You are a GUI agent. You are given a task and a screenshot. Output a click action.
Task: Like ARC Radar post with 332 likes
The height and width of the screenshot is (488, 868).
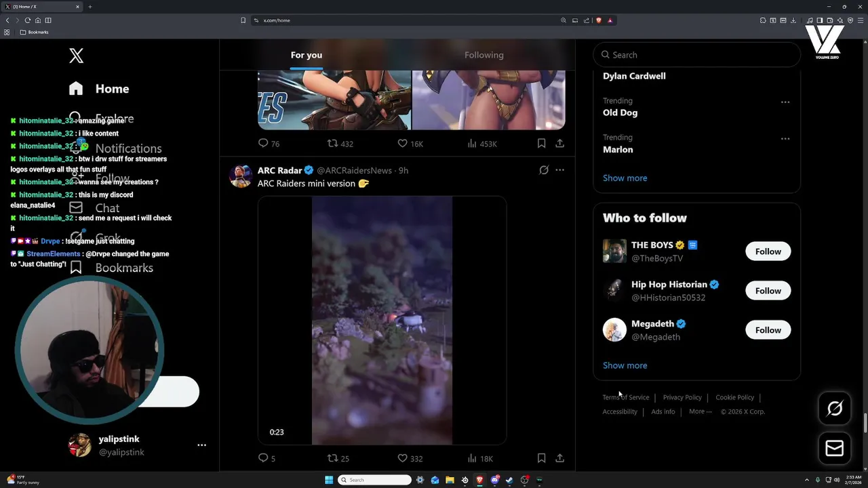point(410,458)
